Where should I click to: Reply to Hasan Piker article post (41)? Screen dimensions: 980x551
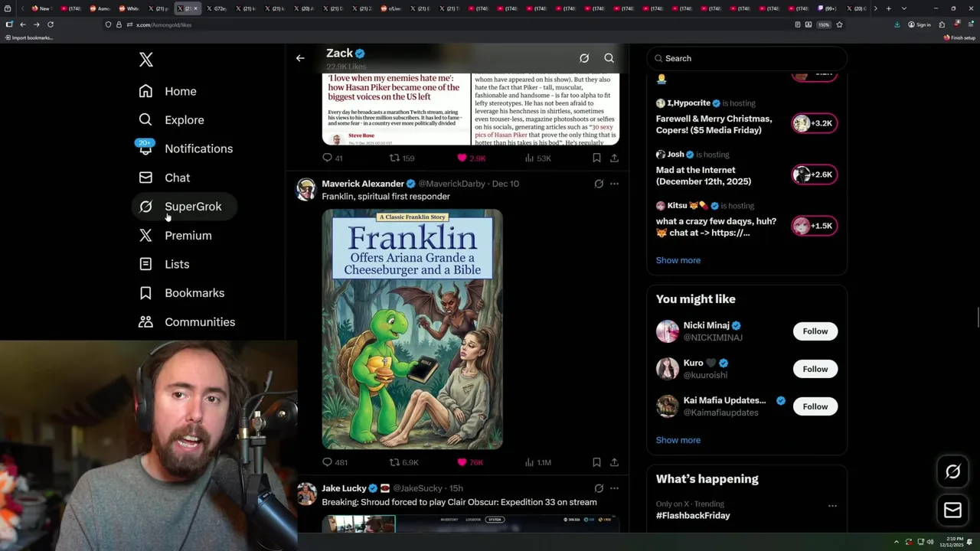click(x=332, y=158)
